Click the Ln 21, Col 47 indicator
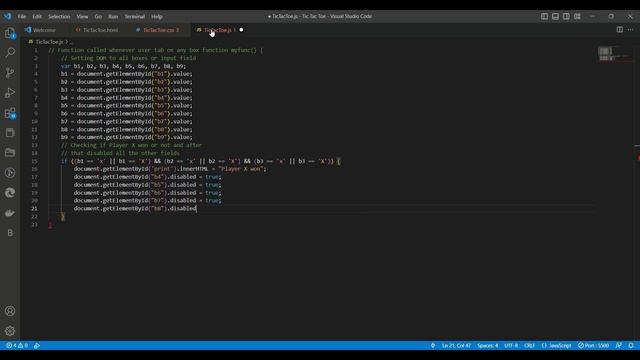The image size is (640, 360). pos(456,345)
